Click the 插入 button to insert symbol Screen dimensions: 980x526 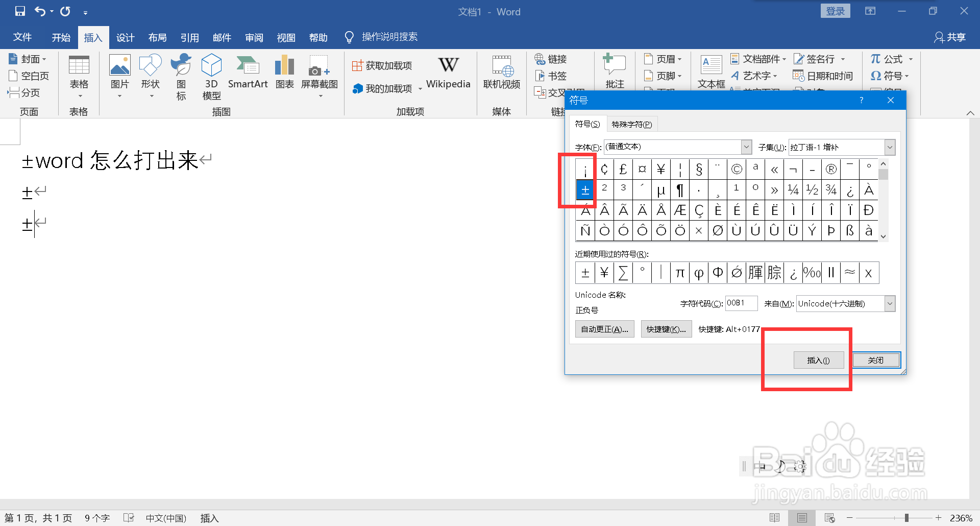point(819,360)
